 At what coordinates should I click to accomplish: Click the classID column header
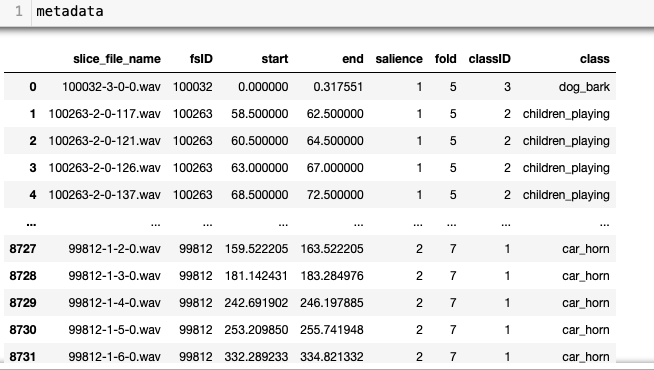point(489,59)
